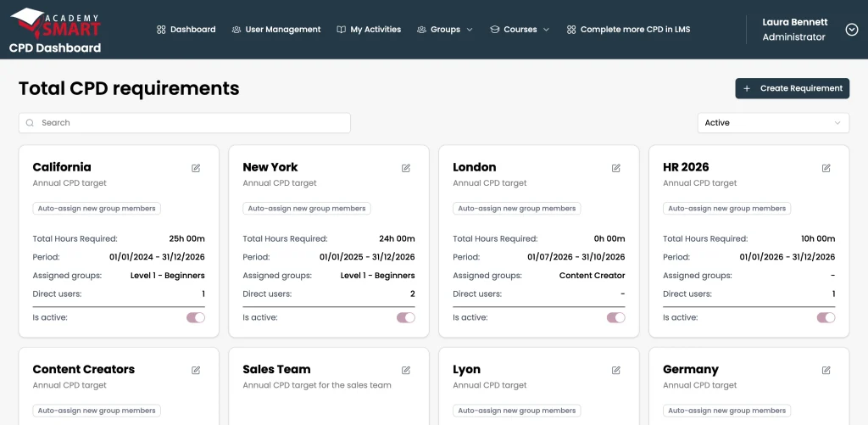Viewport: 868px width, 425px height.
Task: Edit the HR 2026 requirement via pencil icon
Action: [826, 168]
